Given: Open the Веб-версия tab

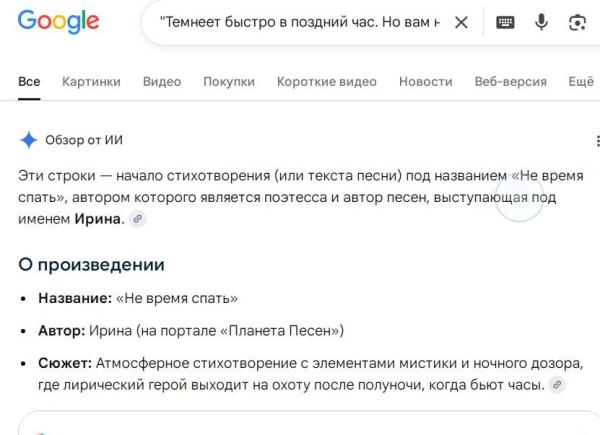Looking at the screenshot, I should click(x=510, y=81).
